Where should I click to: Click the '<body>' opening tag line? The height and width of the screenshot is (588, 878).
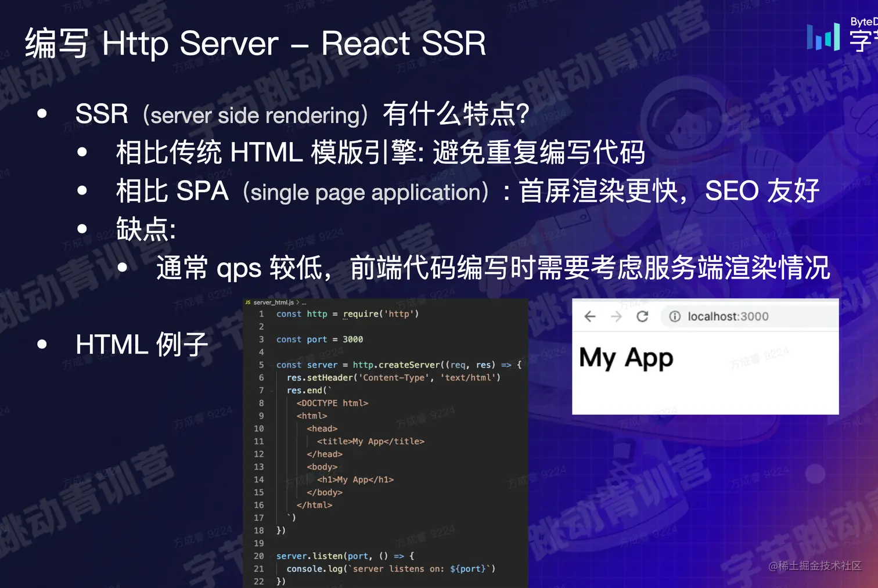tap(322, 467)
